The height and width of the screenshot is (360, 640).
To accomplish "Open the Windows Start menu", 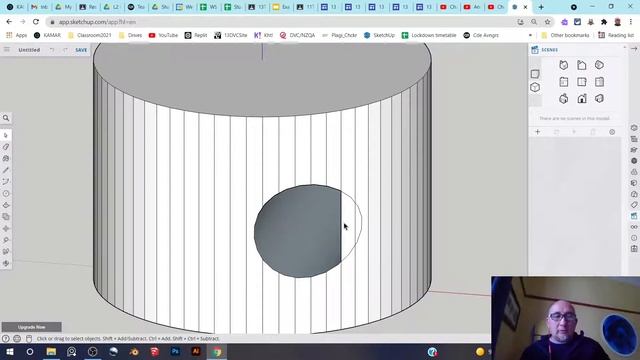I will 9,351.
